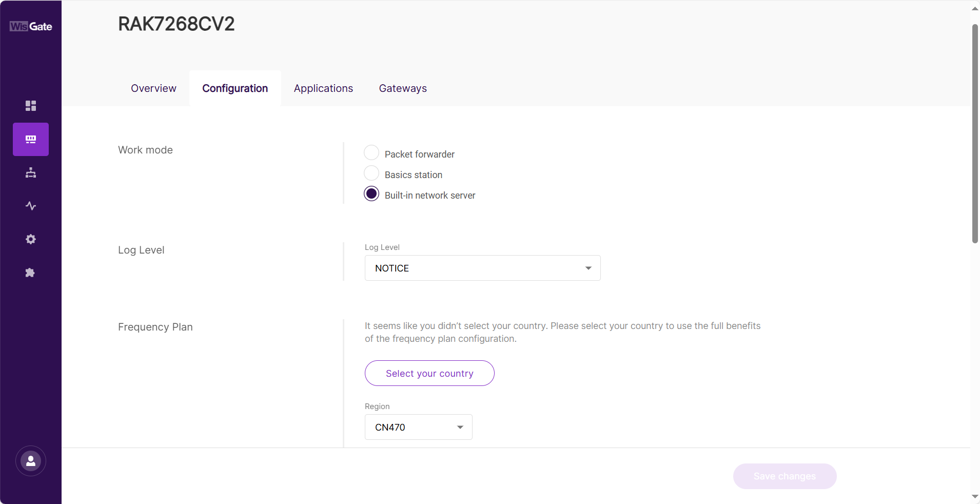Click the WisGate logo
Viewport: 980px width, 504px height.
click(31, 26)
